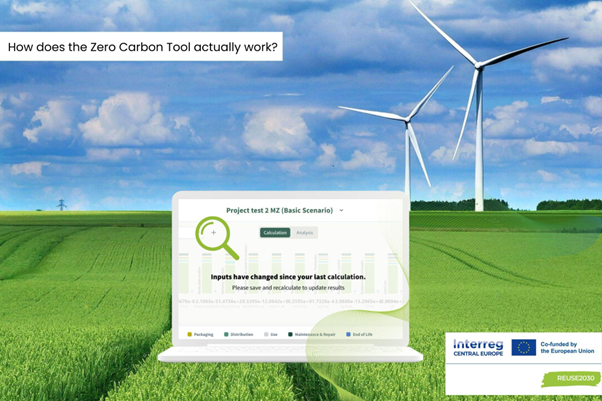Screen dimensions: 602x401
Task: Toggle the Distribution legend item
Action: (239, 334)
